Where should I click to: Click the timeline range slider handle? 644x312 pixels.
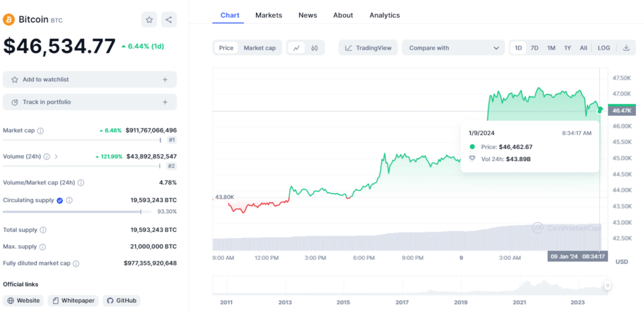tap(608, 286)
